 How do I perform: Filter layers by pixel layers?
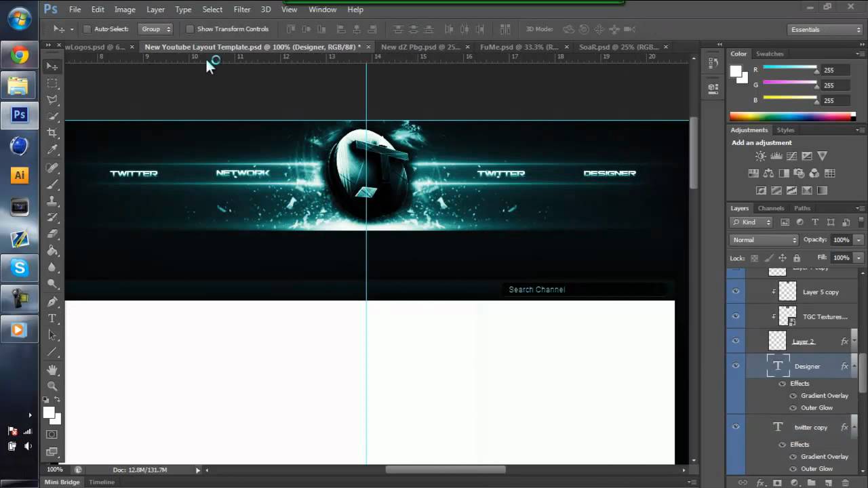click(785, 222)
